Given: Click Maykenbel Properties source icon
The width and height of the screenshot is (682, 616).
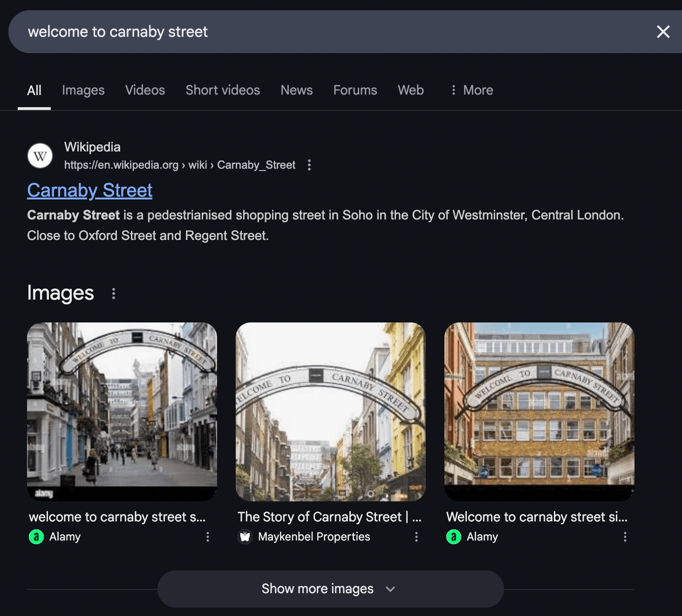Looking at the screenshot, I should (245, 537).
